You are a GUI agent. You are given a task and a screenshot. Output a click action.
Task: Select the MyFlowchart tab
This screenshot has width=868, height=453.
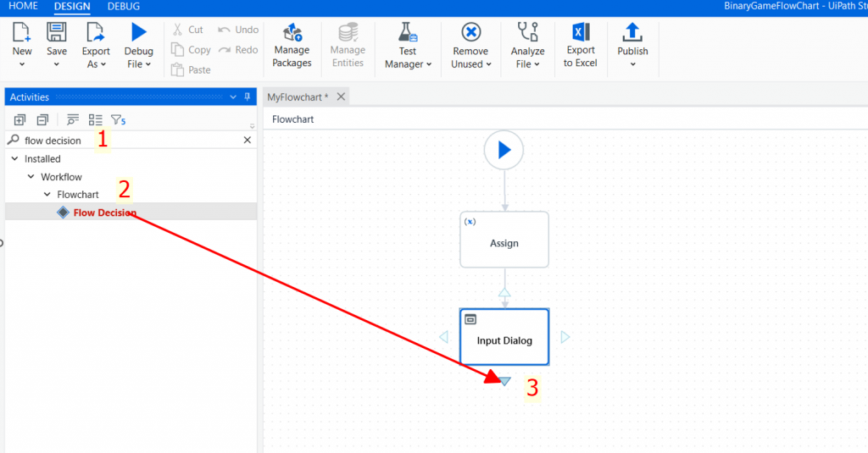point(298,97)
